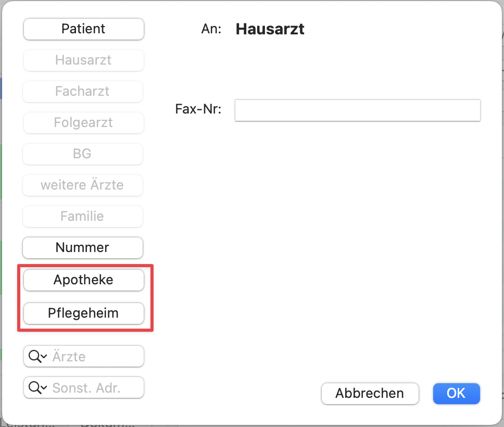Select Patient as fax recipient
This screenshot has width=504, height=427.
pos(83,29)
